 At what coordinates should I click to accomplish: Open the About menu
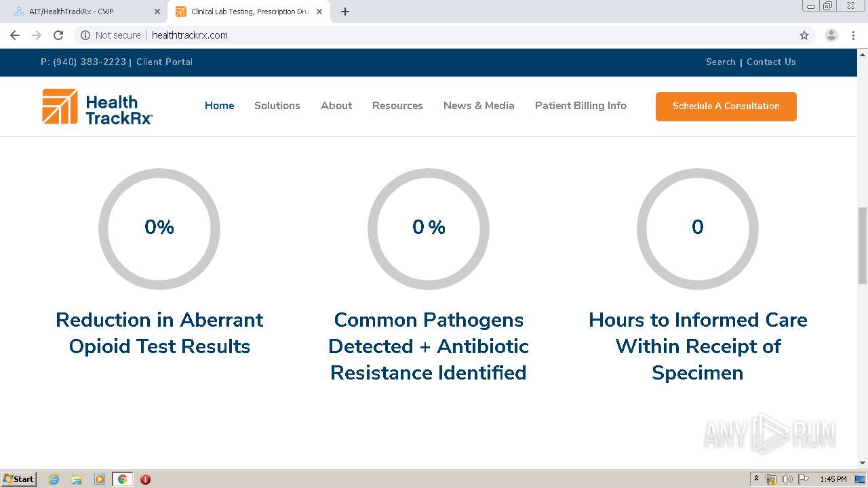point(336,106)
